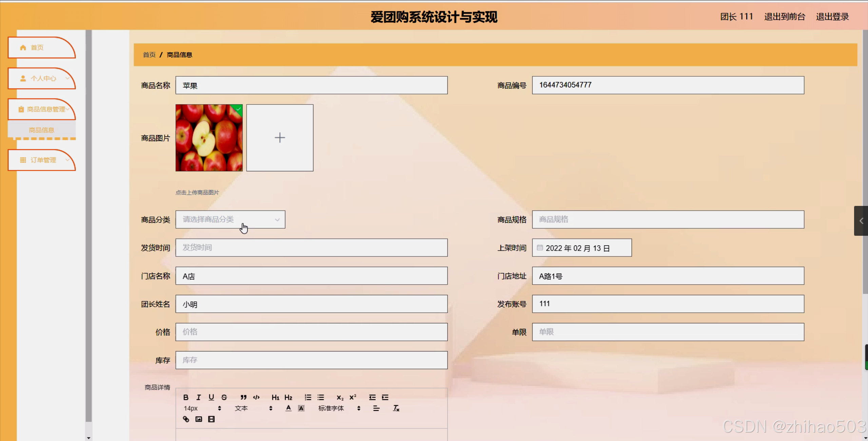Screen dimensions: 868x441
Task: Toggle underline formatting in the editor
Action: coord(211,397)
